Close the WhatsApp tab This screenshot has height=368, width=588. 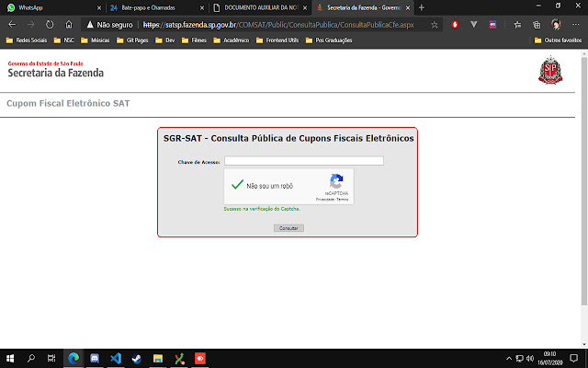pos(99,7)
